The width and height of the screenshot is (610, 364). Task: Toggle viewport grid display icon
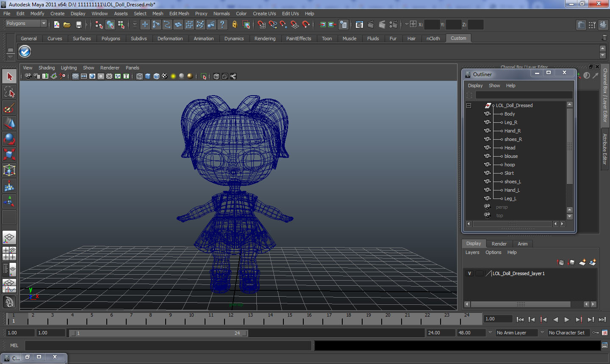click(75, 76)
